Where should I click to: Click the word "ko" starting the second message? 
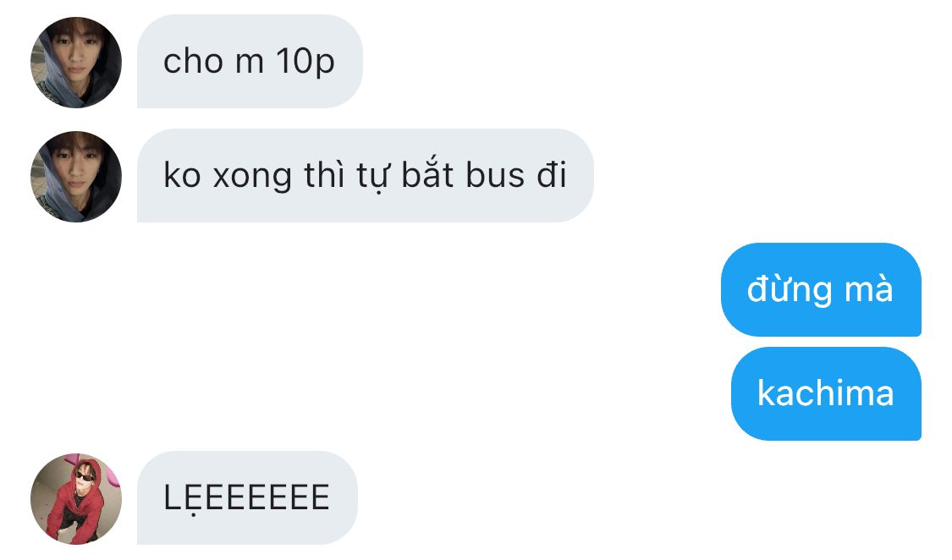pos(182,175)
